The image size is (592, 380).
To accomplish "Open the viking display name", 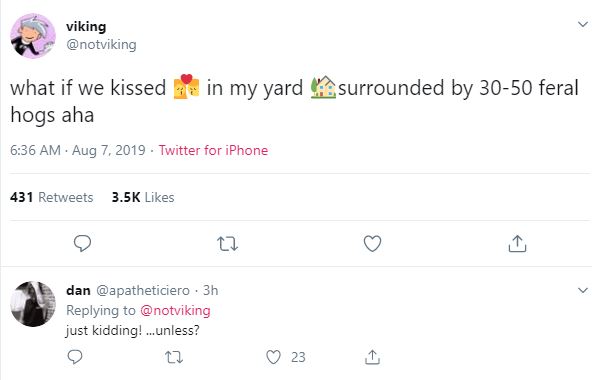I will click(86, 26).
